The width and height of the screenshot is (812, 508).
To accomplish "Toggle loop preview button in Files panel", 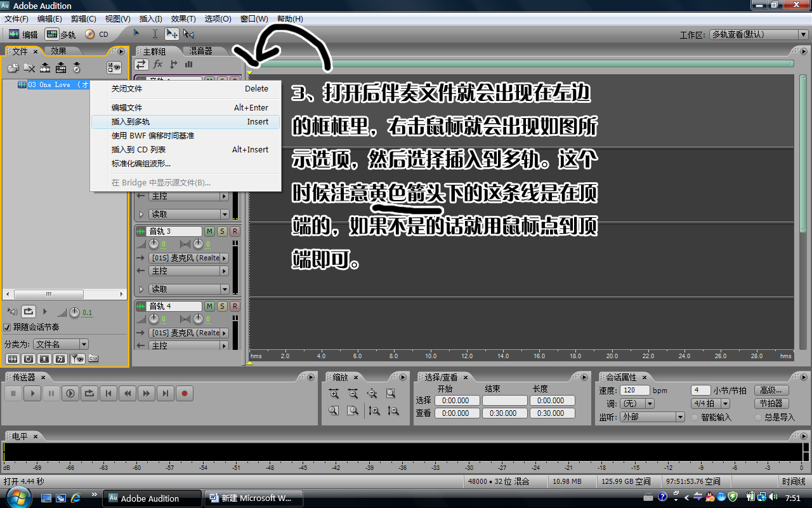I will [29, 312].
